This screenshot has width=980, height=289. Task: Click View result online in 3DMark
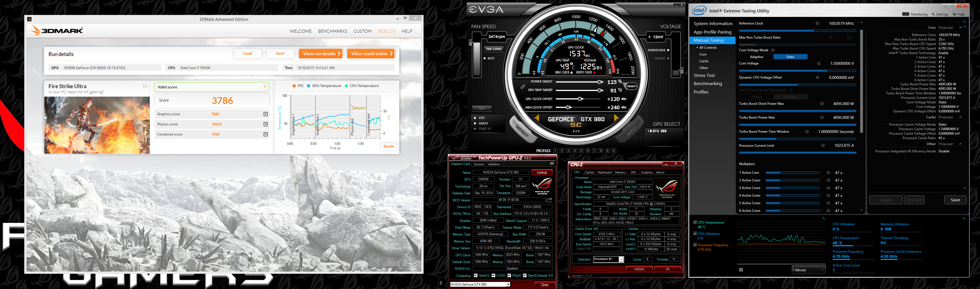pyautogui.click(x=371, y=54)
